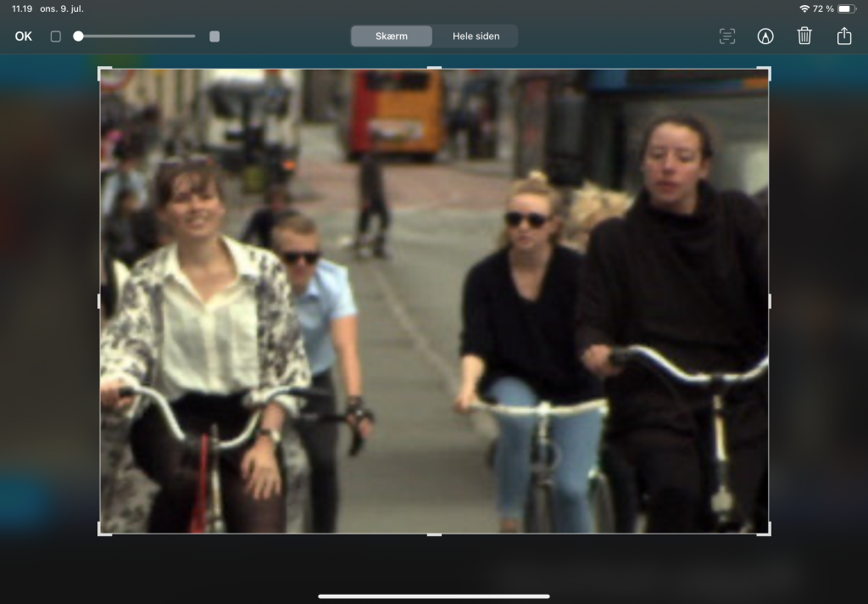Click the top-left crop corner handle
Screen dimensions: 868x604
point(100,70)
